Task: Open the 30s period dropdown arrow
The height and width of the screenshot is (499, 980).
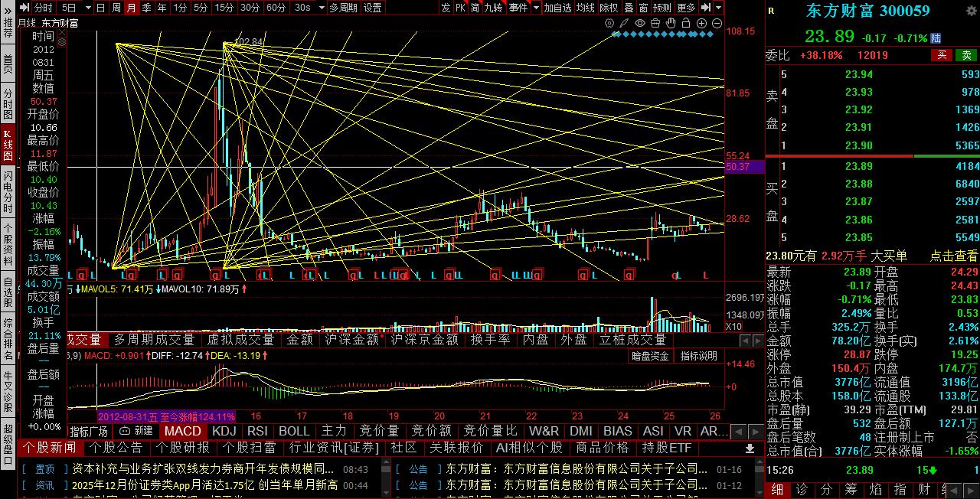Action: click(x=322, y=8)
